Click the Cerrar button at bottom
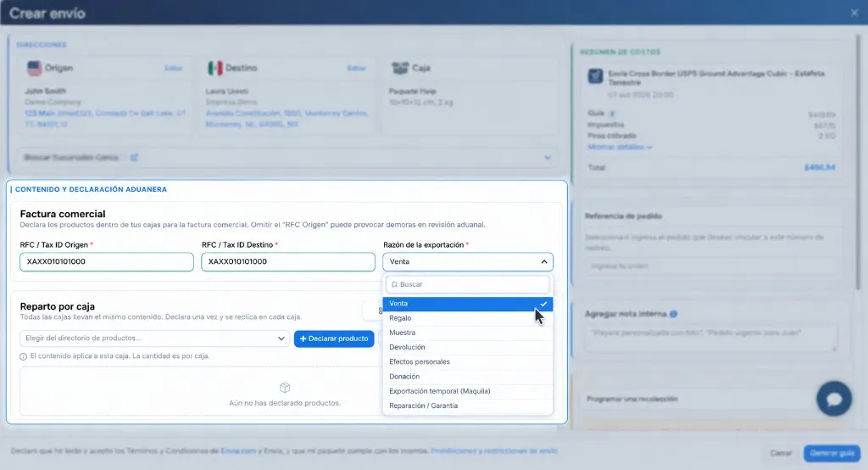The image size is (868, 470). point(781,453)
